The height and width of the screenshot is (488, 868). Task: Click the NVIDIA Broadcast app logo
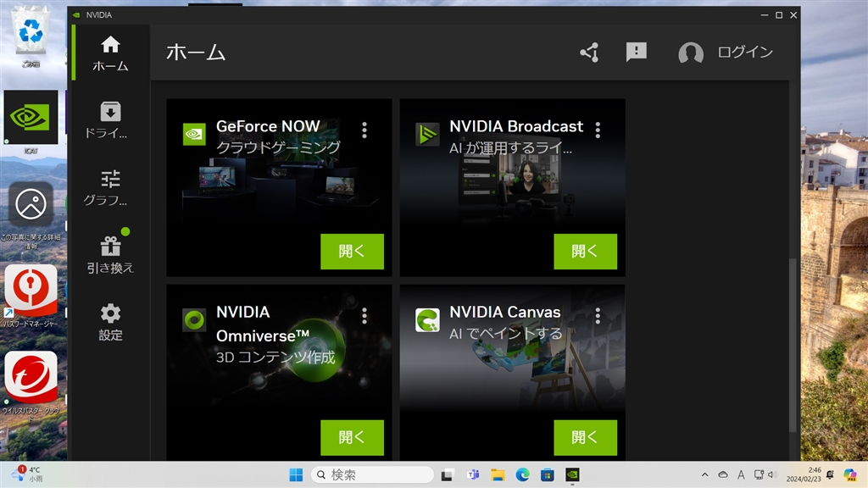click(x=427, y=134)
